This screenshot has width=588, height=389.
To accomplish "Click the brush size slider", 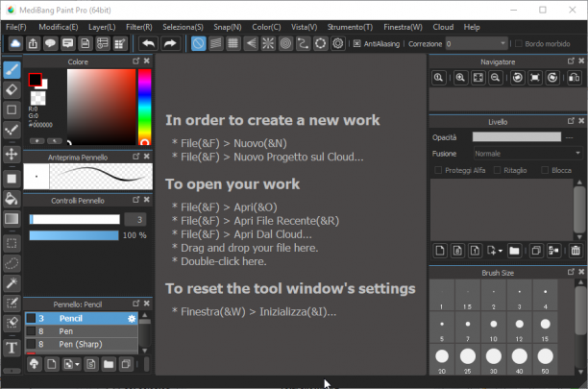I will (x=75, y=219).
